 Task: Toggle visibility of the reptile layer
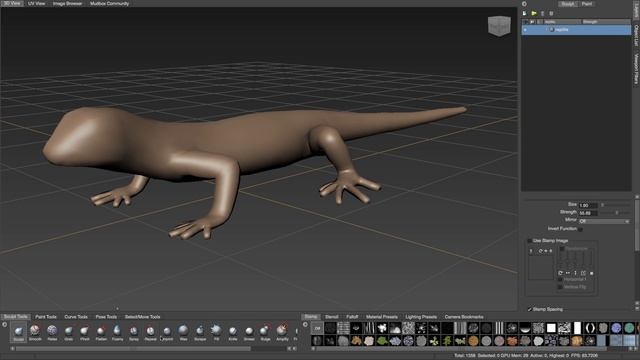point(525,30)
